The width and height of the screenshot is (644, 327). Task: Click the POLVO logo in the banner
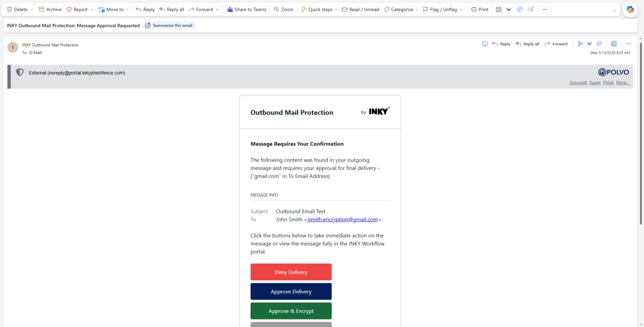pos(613,72)
